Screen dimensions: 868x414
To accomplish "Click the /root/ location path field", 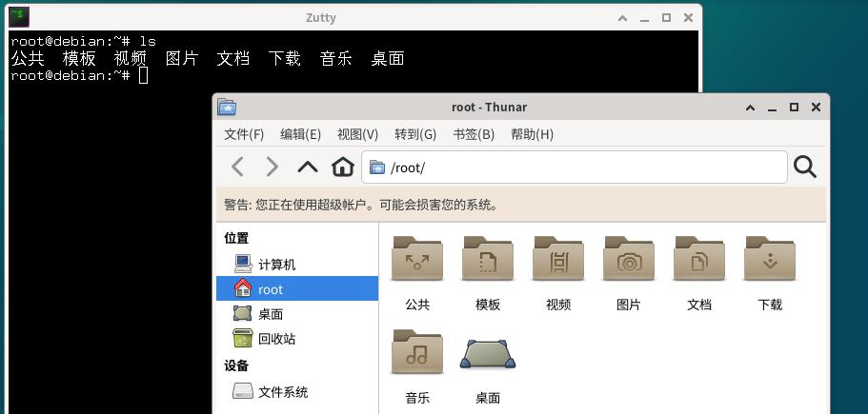I will pyautogui.click(x=574, y=167).
